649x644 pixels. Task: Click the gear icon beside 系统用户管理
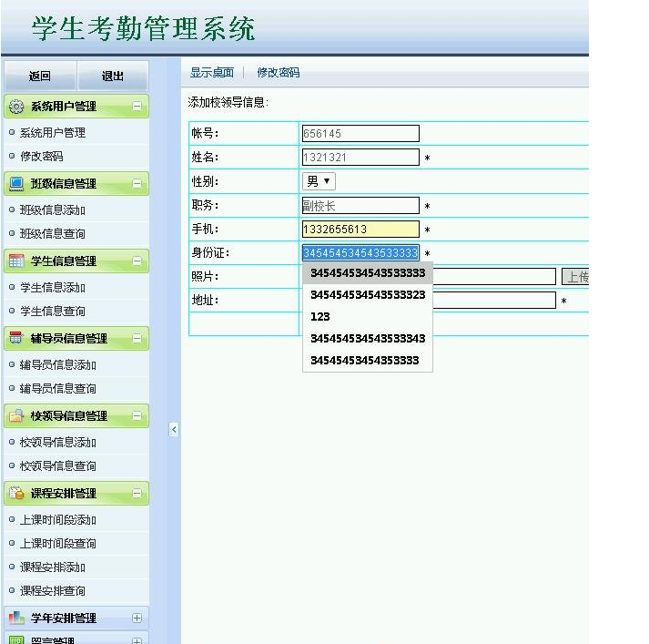[x=16, y=107]
